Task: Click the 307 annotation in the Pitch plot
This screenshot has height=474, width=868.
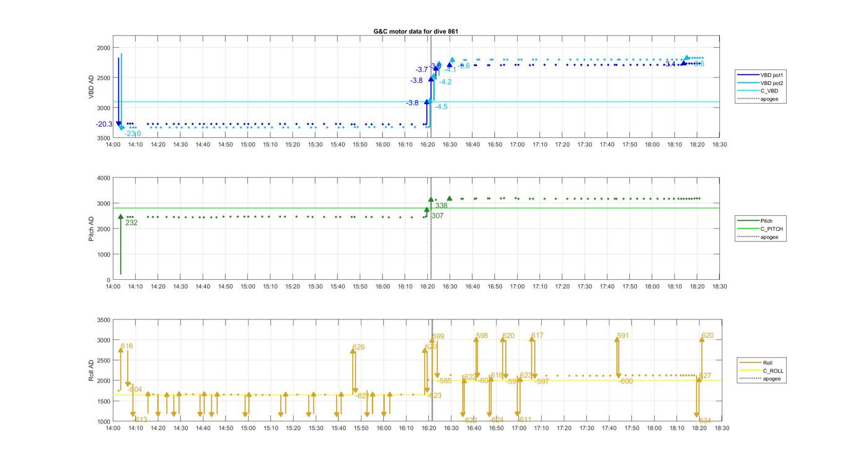Action: pos(437,216)
